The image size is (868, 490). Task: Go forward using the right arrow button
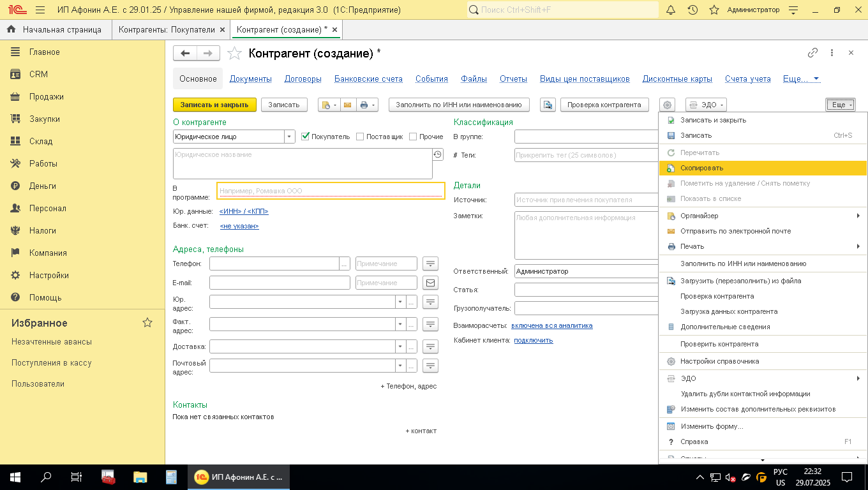click(x=208, y=54)
